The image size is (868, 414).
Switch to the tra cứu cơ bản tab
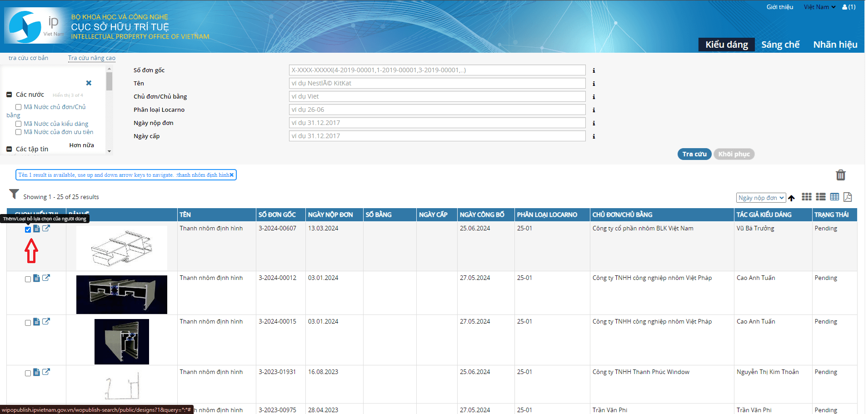click(x=28, y=58)
